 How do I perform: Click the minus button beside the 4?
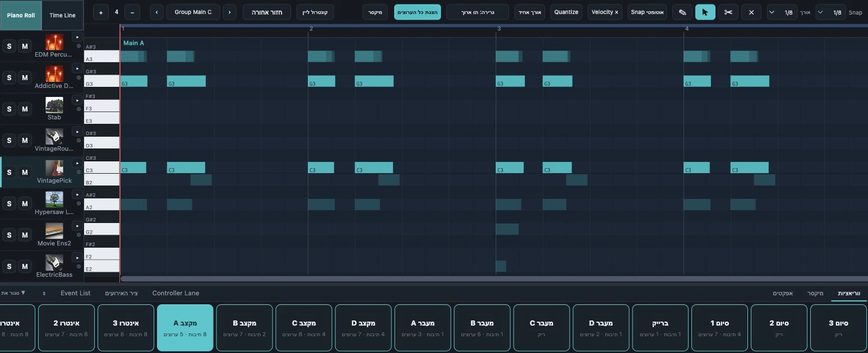[x=132, y=12]
